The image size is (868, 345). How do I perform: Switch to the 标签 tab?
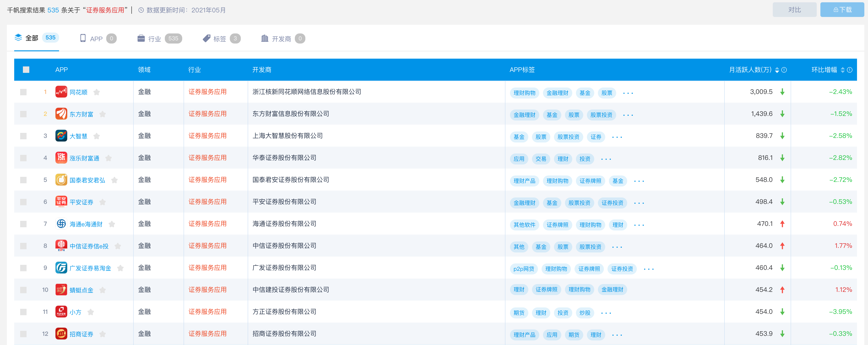coord(221,38)
